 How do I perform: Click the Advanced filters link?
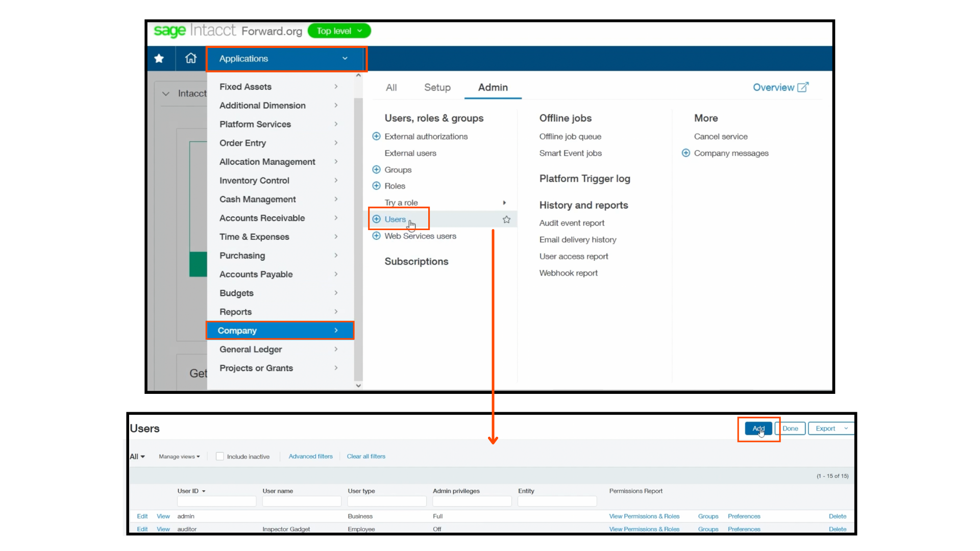click(x=310, y=456)
